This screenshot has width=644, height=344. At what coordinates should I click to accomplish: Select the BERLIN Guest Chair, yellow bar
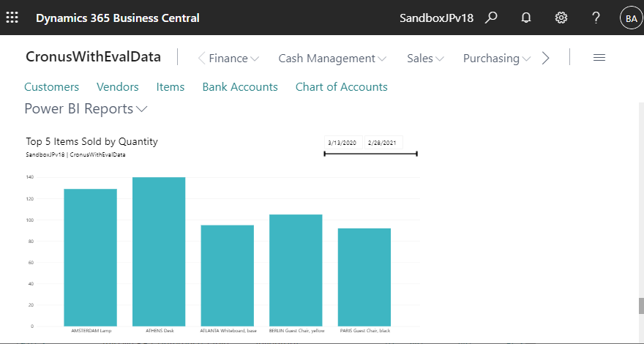[296, 270]
